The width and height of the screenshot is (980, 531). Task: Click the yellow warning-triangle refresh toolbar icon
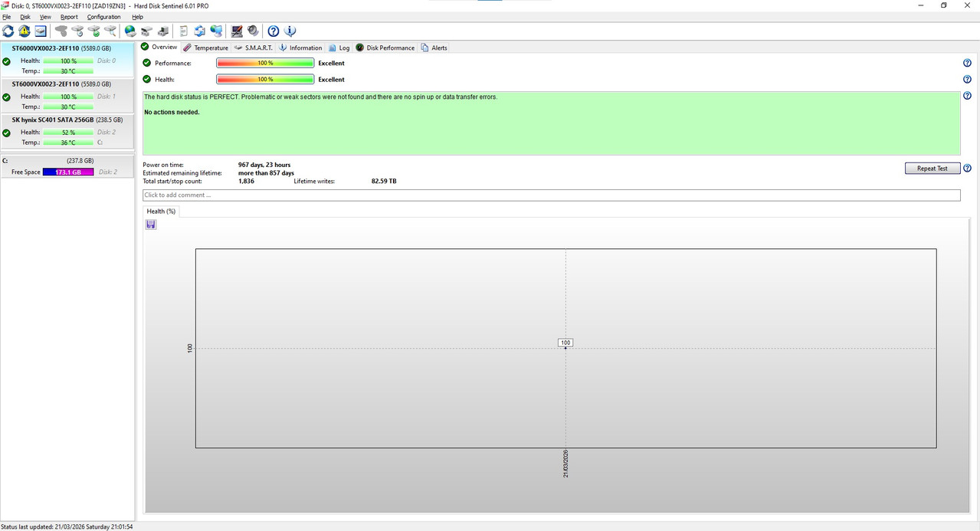click(x=25, y=31)
